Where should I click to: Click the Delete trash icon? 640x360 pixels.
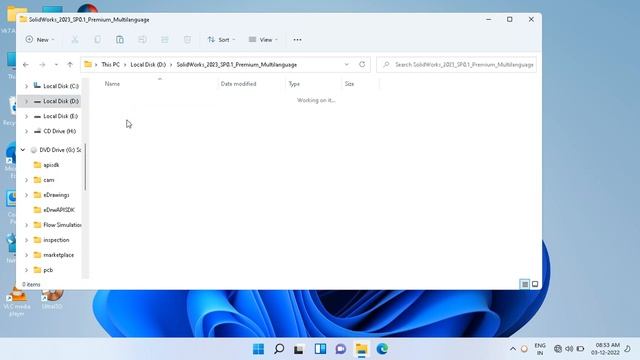pos(187,40)
